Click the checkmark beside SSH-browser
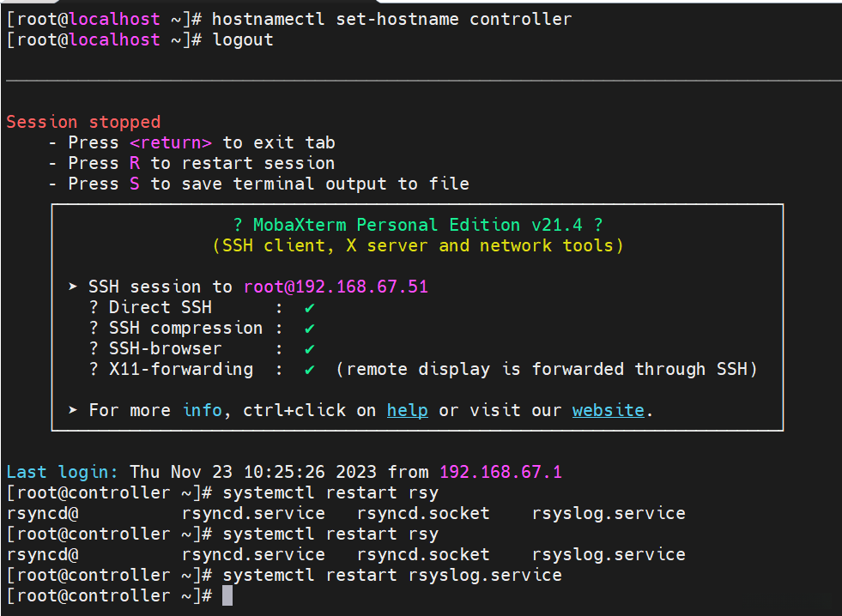842x616 pixels. 309,348
